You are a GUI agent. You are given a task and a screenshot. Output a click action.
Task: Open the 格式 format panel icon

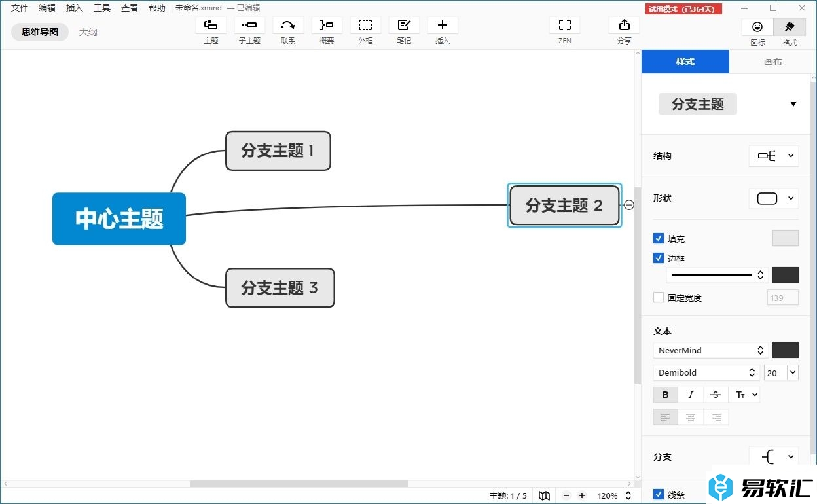(790, 27)
